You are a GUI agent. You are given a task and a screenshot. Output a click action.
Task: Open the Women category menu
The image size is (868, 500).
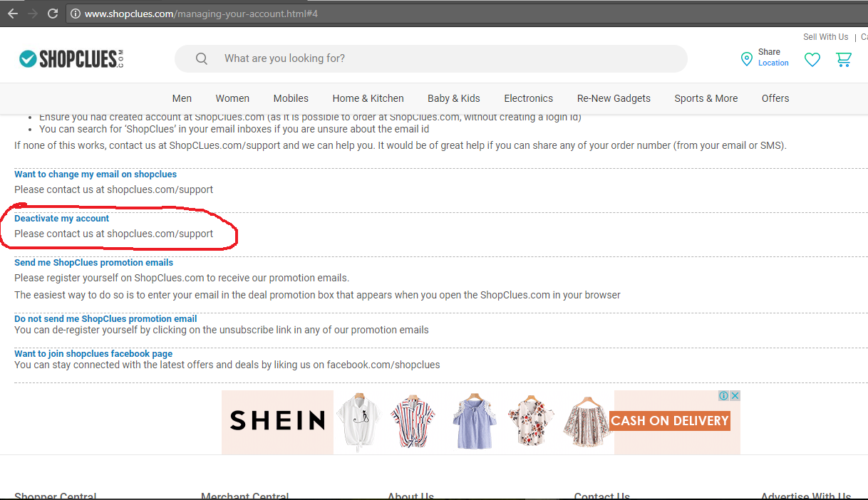[232, 98]
